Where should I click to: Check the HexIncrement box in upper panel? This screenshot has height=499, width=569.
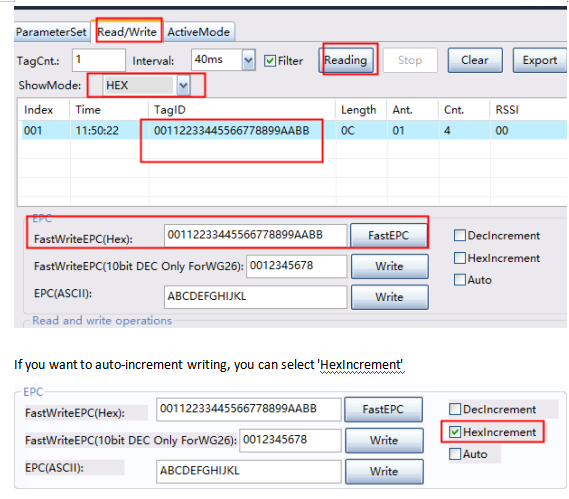[459, 258]
